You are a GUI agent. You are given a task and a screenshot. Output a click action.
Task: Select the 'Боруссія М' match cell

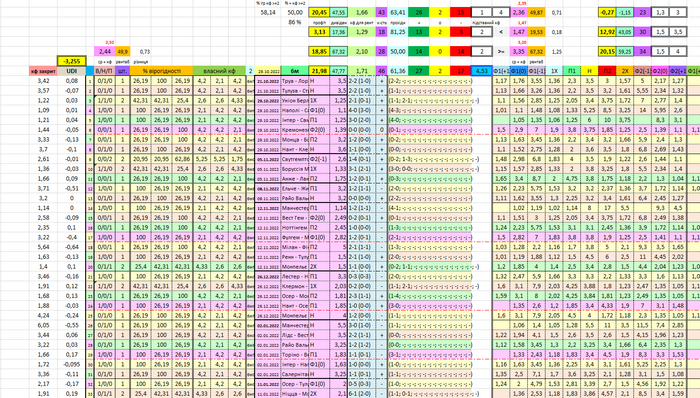[x=295, y=169]
